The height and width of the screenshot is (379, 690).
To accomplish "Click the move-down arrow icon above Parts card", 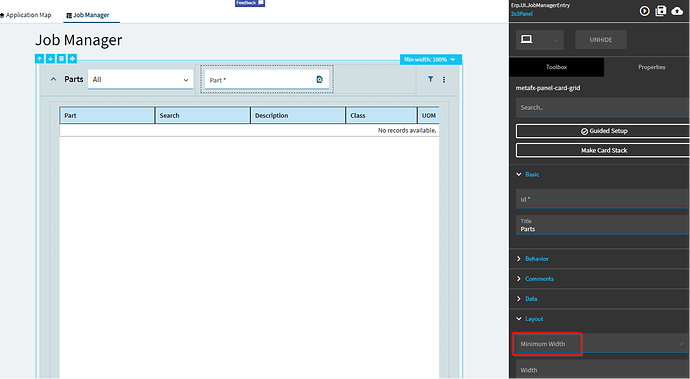I will (x=51, y=58).
